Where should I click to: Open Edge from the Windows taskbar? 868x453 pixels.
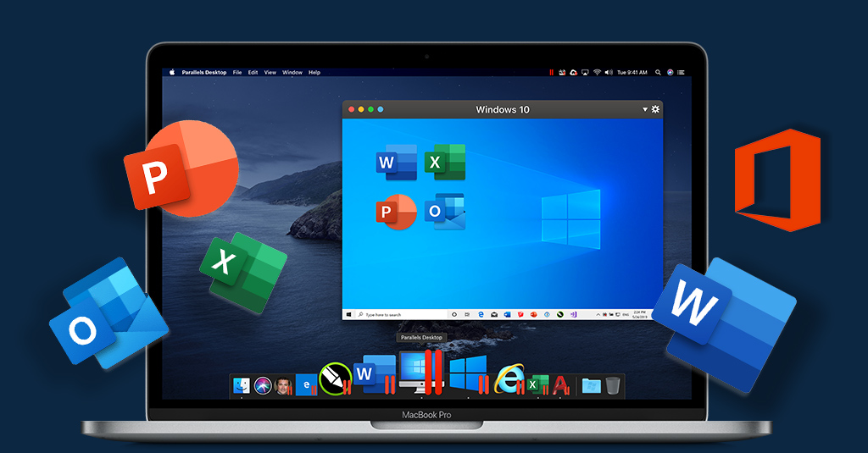click(x=481, y=315)
